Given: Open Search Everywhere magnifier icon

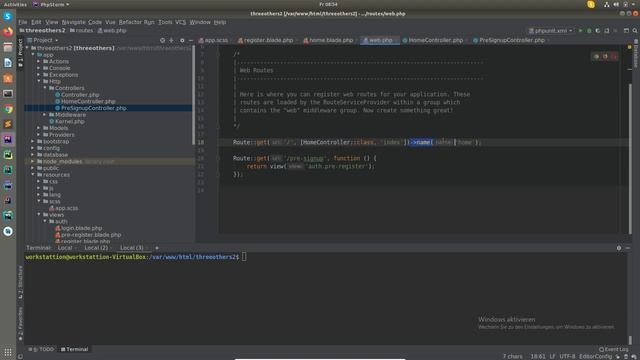Looking at the screenshot, I should click(x=635, y=31).
